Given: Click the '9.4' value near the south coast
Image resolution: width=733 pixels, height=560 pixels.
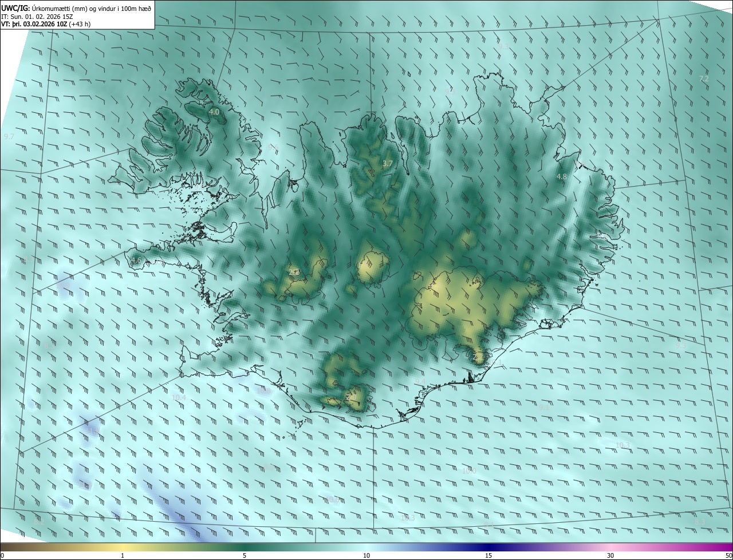Looking at the screenshot, I should tap(420, 382).
